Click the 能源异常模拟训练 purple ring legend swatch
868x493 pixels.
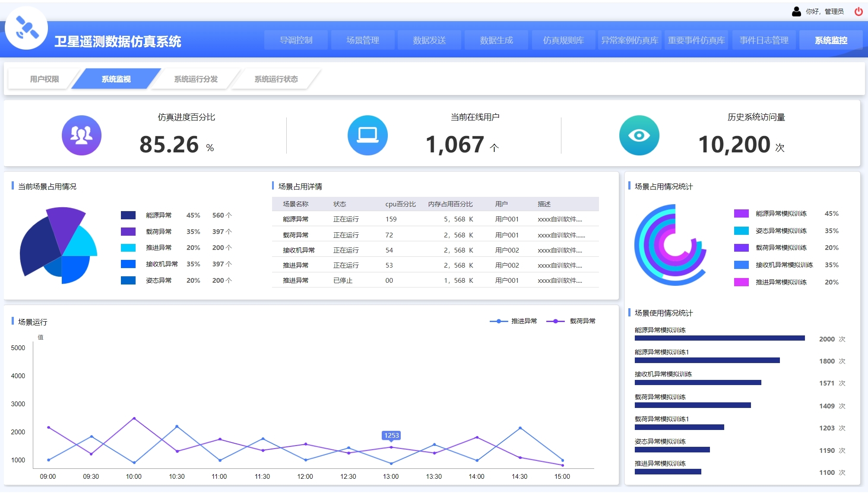tap(741, 213)
